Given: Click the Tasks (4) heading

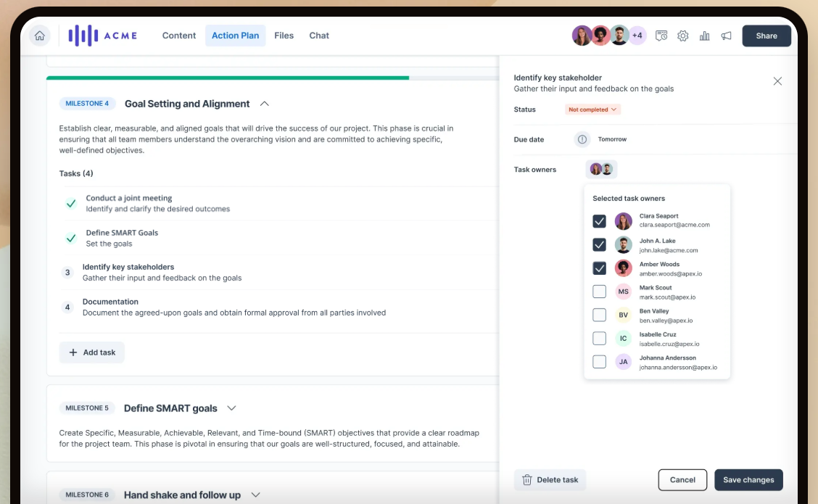Looking at the screenshot, I should tap(76, 173).
